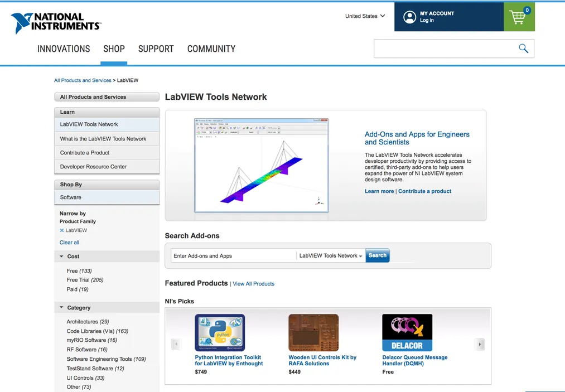Click the Log in link
The image size is (565, 392).
click(427, 20)
